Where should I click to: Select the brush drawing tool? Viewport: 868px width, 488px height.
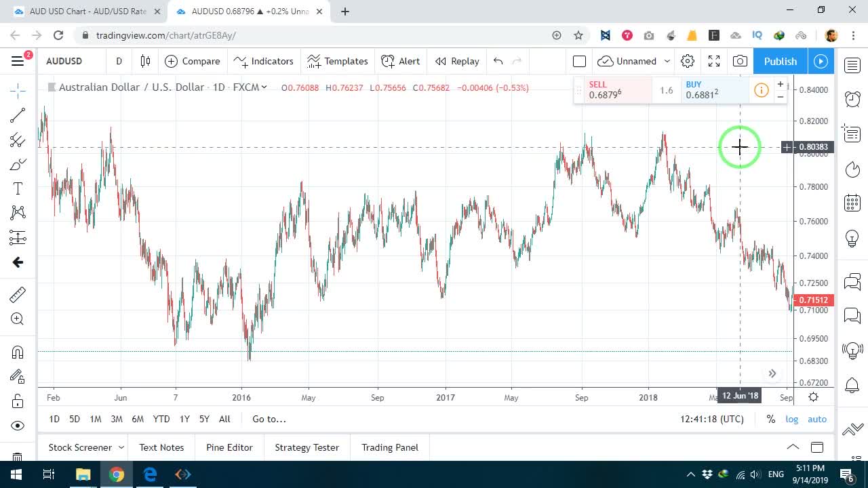(x=18, y=165)
